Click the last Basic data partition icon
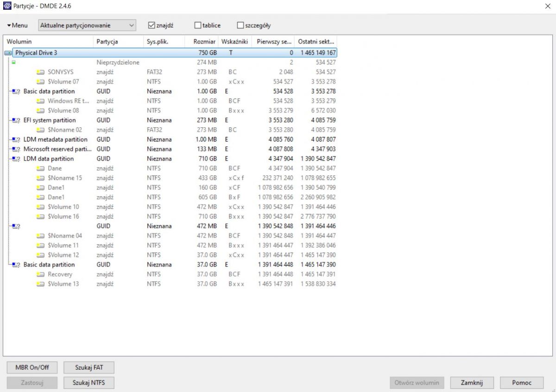 17,265
